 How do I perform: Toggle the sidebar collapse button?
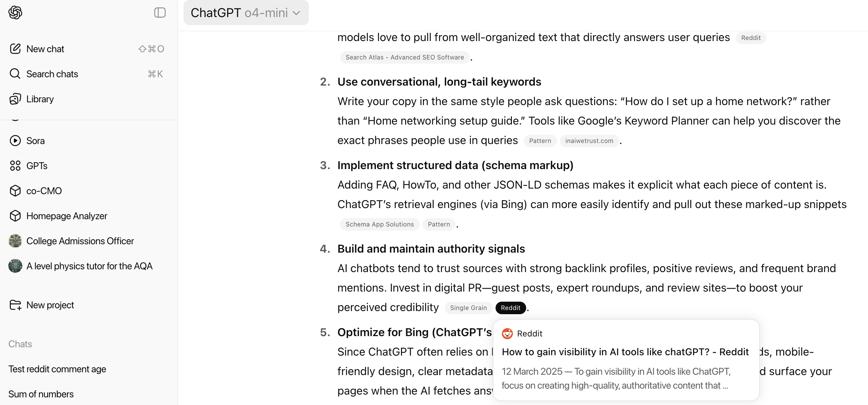pyautogui.click(x=160, y=13)
